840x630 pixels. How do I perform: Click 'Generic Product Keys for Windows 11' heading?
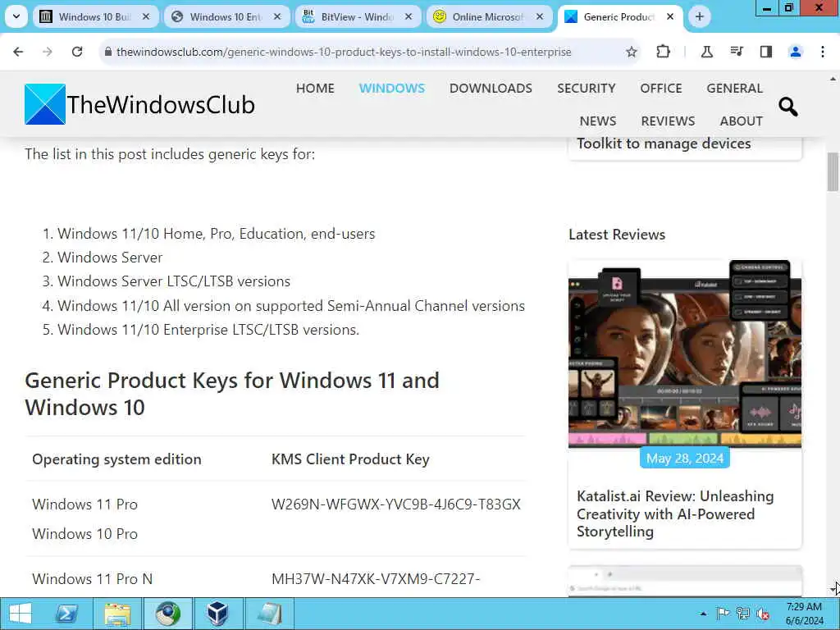click(x=232, y=394)
